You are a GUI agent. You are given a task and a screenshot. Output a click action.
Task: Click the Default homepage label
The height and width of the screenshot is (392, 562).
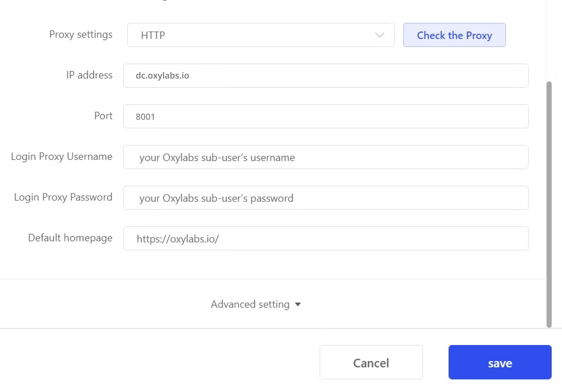pyautogui.click(x=70, y=238)
